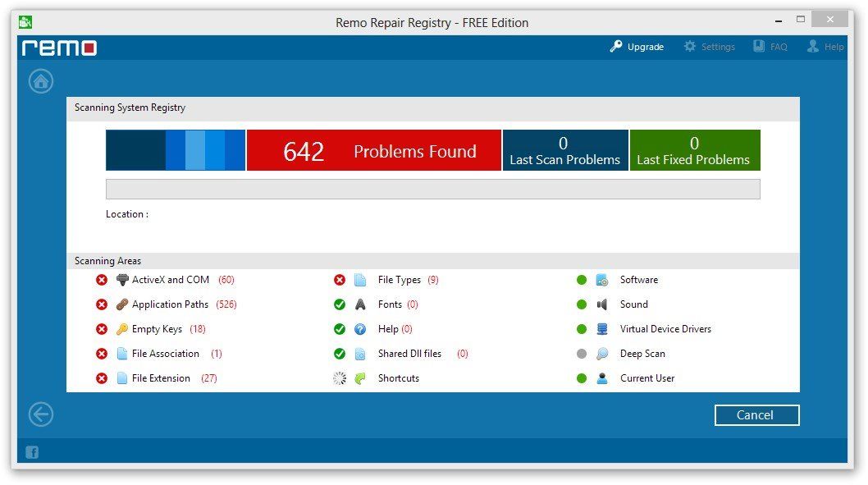
Task: Go back with the left arrow icon
Action: tap(41, 414)
